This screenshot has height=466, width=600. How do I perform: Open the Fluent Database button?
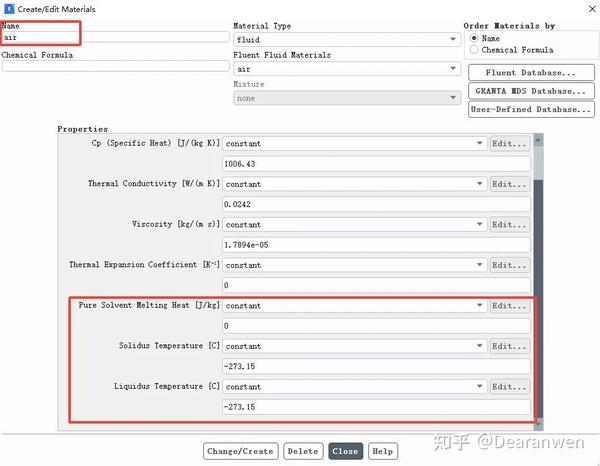click(x=531, y=72)
